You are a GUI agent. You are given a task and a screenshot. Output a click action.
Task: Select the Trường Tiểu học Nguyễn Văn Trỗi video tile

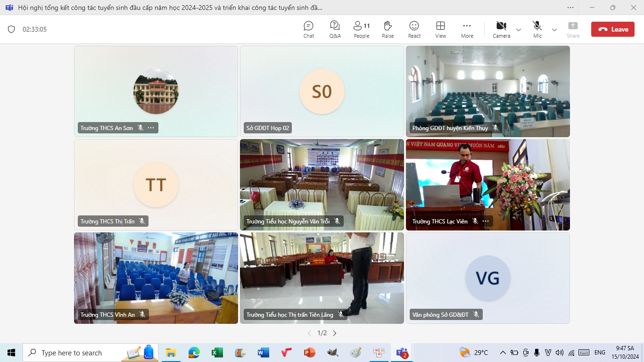click(x=322, y=184)
